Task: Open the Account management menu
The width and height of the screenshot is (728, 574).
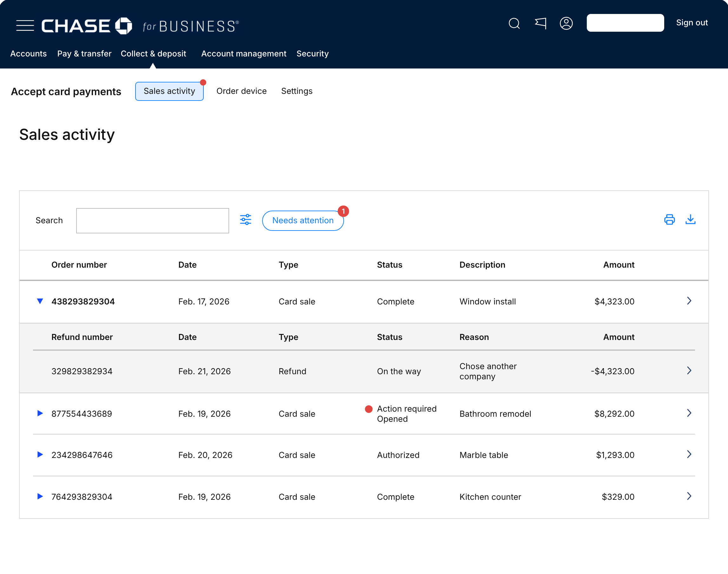Action: point(244,54)
